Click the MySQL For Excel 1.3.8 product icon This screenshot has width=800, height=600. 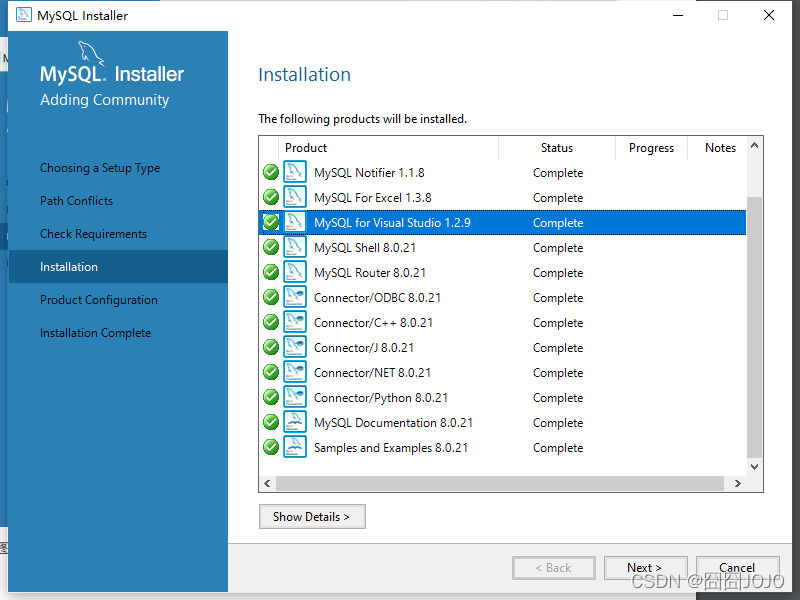295,197
